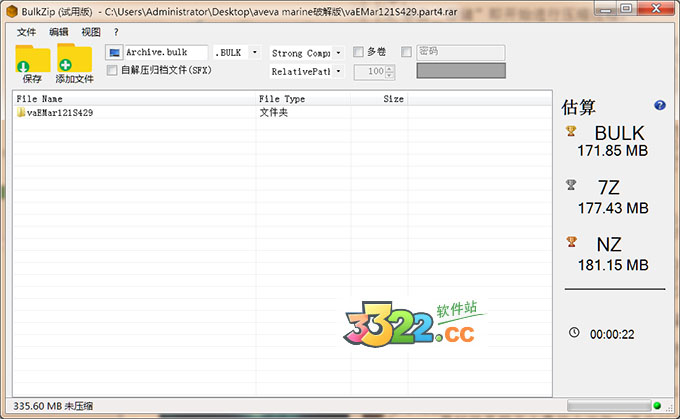Viewport: 680px width, 419px height.
Task: Click the vaEMar121S429 folder icon
Action: (x=21, y=112)
